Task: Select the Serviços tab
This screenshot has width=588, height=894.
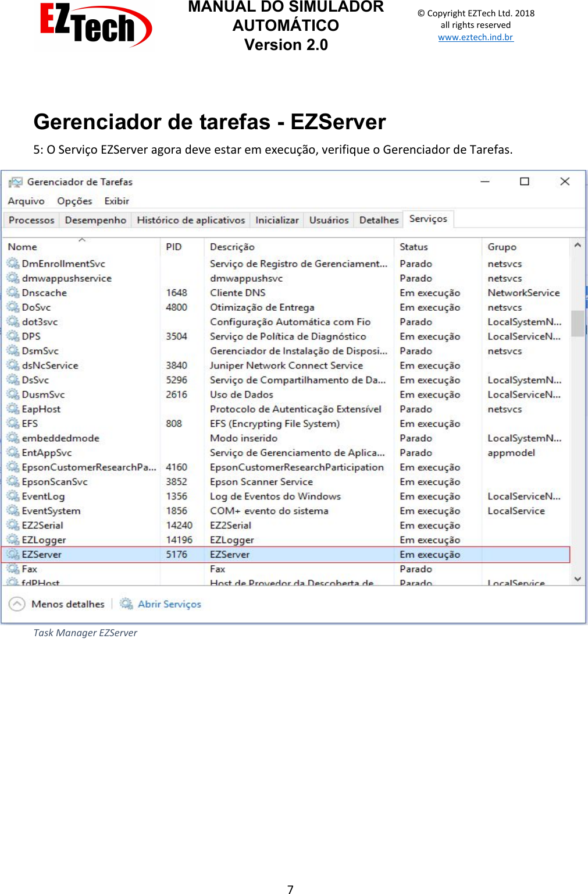Action: click(428, 219)
